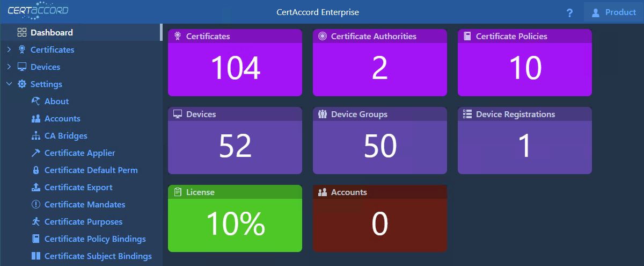Open the Certificates tile showing 104
Image resolution: width=644 pixels, height=266 pixels.
click(235, 62)
